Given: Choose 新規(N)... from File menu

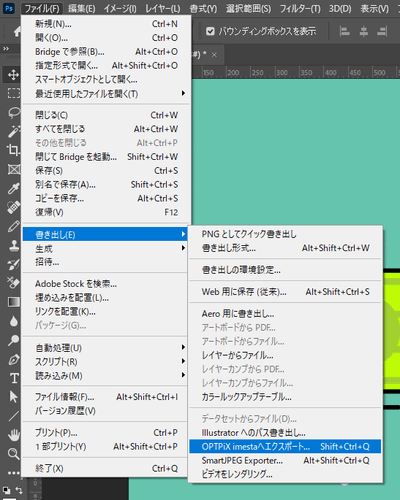Looking at the screenshot, I should point(106,24).
